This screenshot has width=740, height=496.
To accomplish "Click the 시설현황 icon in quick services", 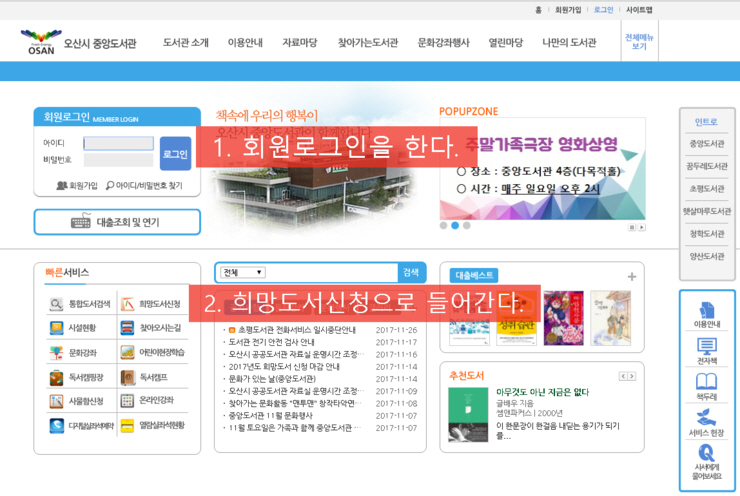I will pyautogui.click(x=57, y=328).
